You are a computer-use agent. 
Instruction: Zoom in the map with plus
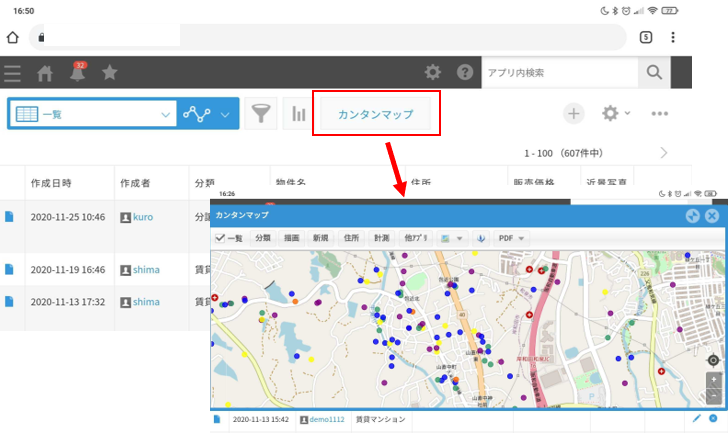714,380
